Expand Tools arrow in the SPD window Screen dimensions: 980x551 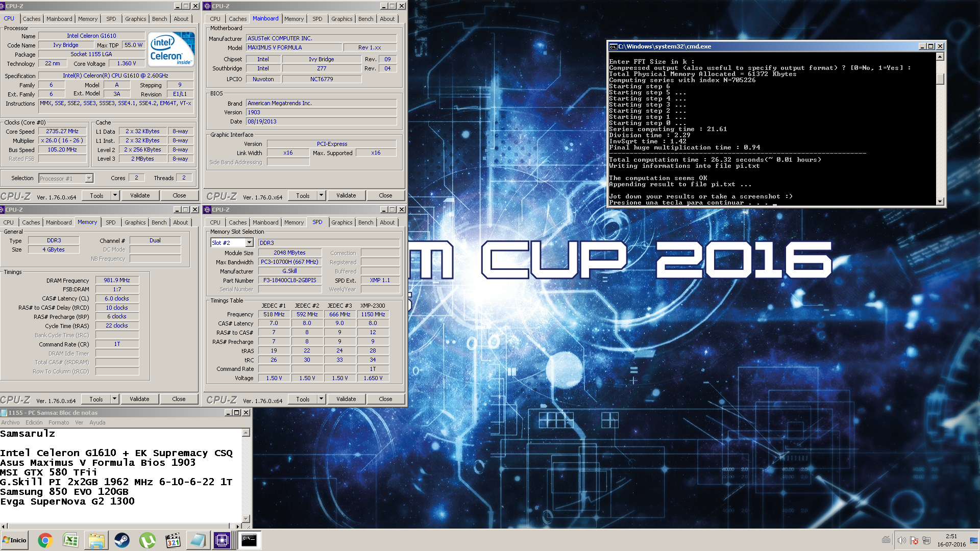coord(321,399)
